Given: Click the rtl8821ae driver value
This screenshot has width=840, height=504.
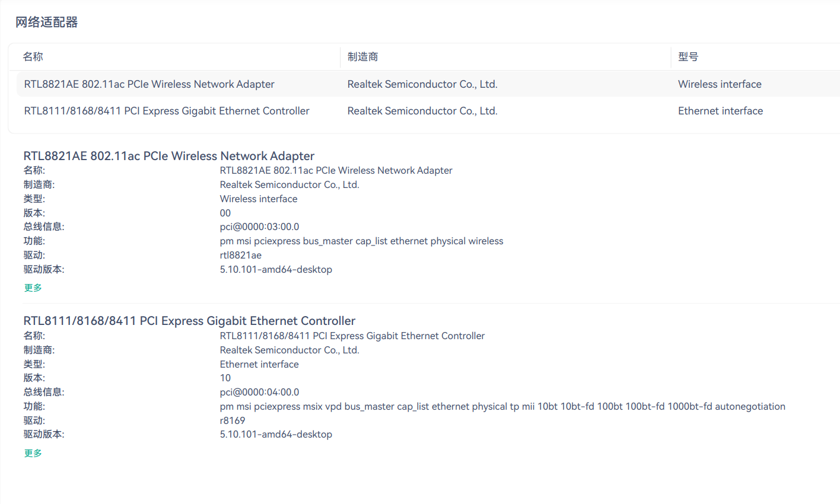Looking at the screenshot, I should click(240, 256).
